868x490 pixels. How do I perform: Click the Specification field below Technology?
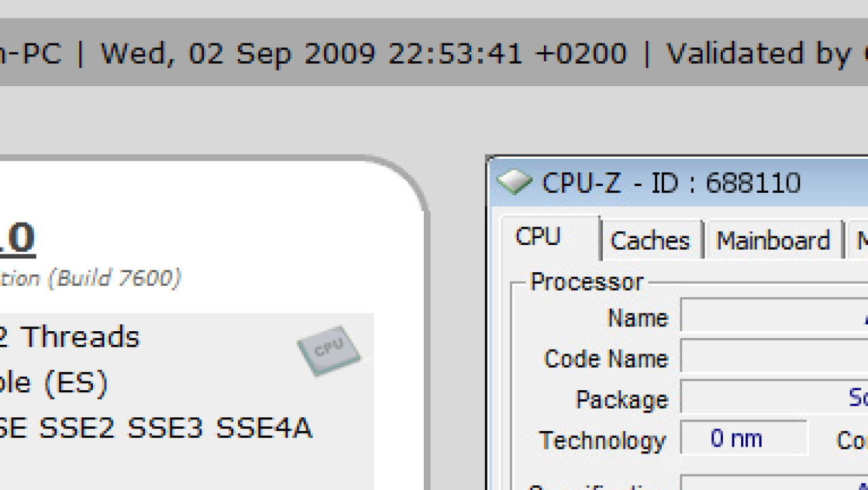774,483
